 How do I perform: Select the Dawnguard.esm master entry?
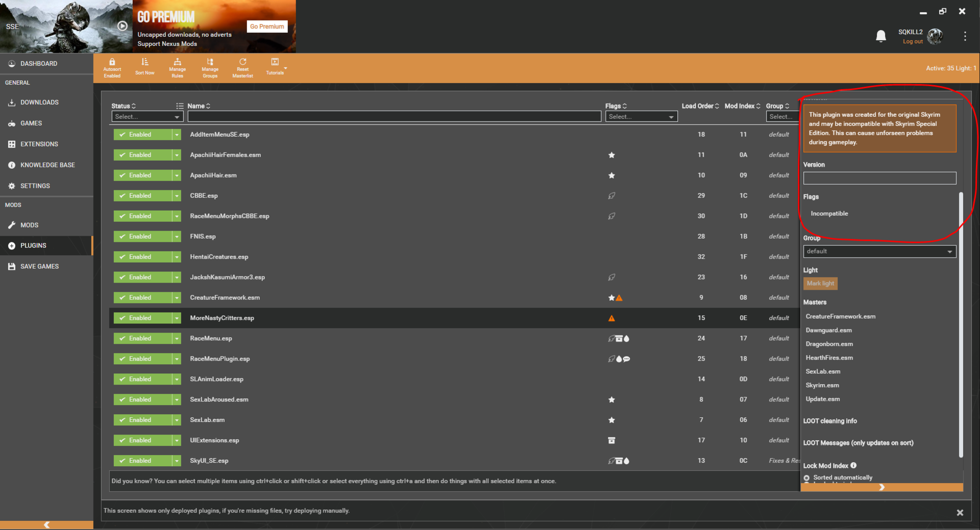pos(828,331)
